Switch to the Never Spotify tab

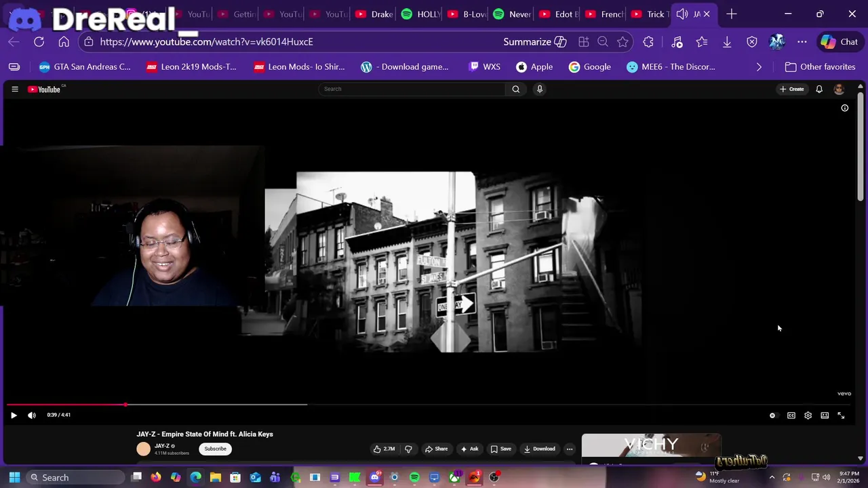pyautogui.click(x=513, y=14)
